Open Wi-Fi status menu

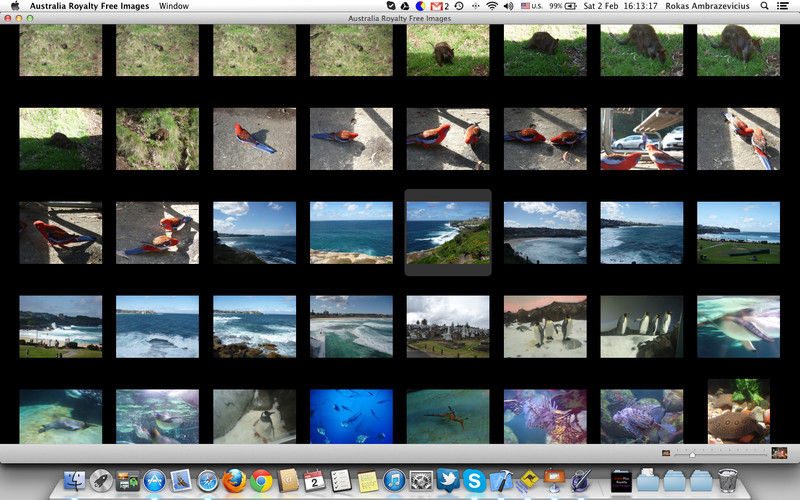(x=492, y=6)
